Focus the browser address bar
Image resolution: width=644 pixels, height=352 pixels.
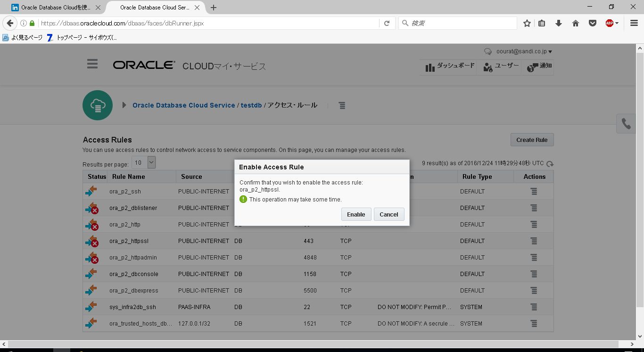click(x=207, y=23)
